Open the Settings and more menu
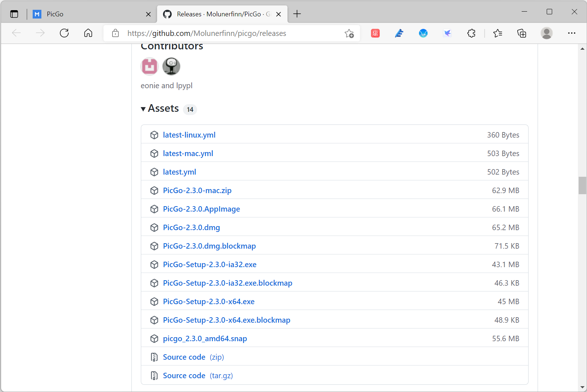 [572, 33]
